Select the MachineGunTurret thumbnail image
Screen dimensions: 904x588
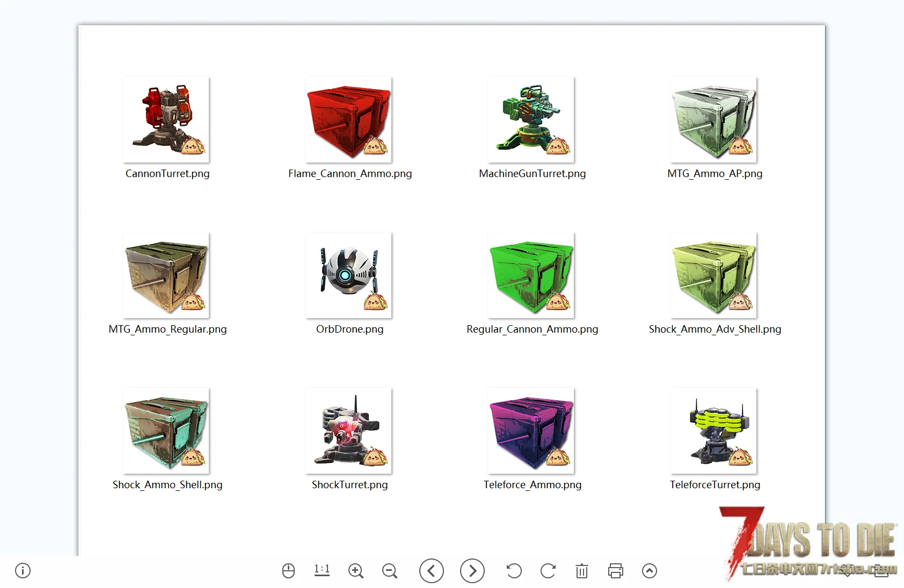[x=531, y=120]
